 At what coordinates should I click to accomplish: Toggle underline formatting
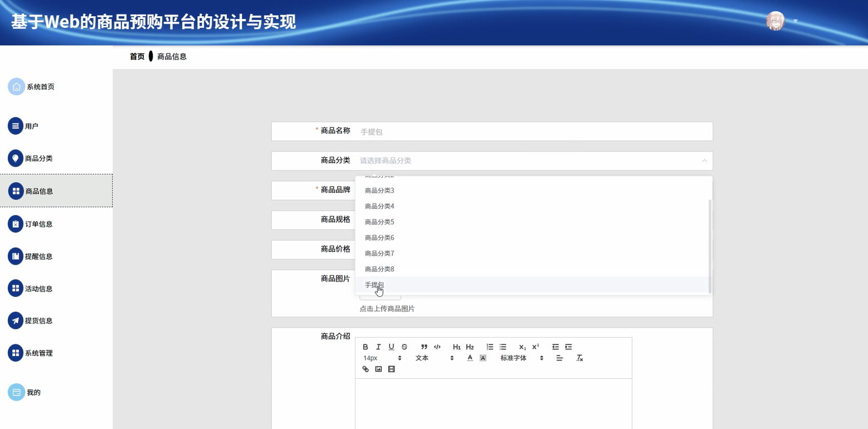coord(391,347)
